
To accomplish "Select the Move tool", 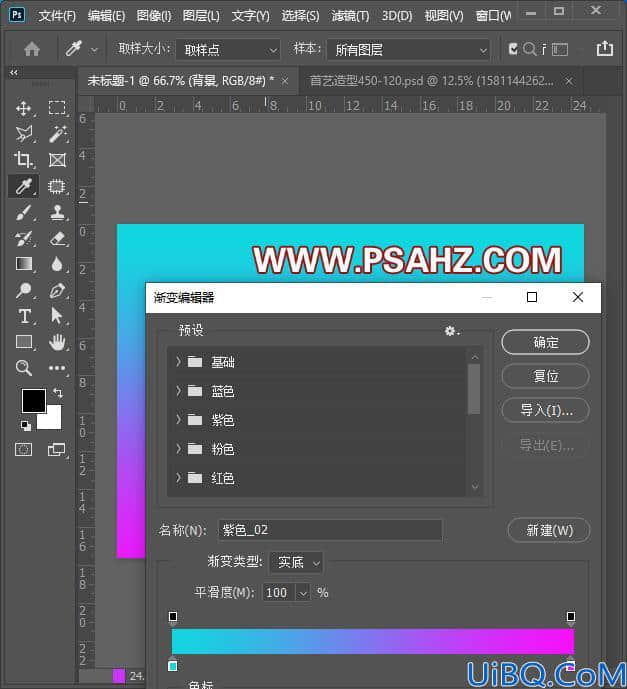I will tap(23, 108).
